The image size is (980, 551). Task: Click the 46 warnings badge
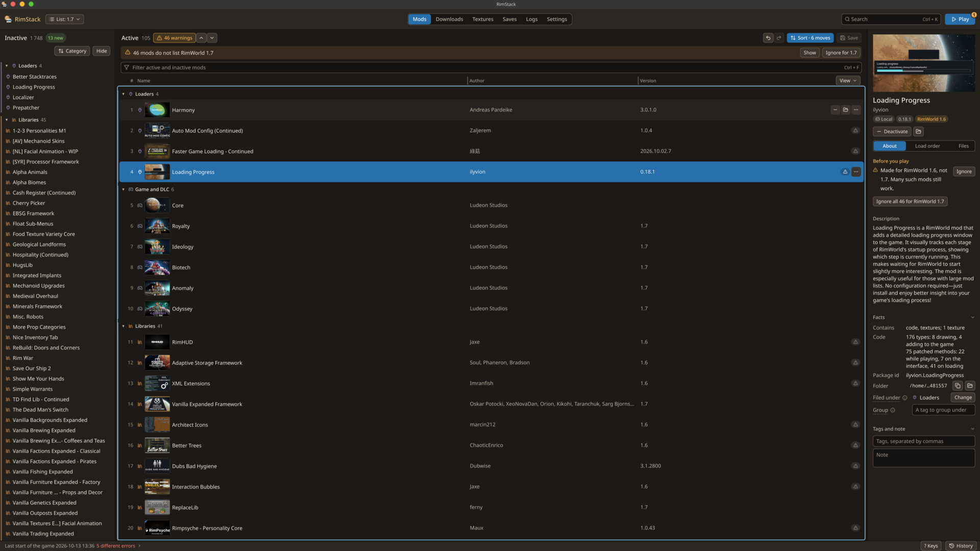(x=174, y=38)
